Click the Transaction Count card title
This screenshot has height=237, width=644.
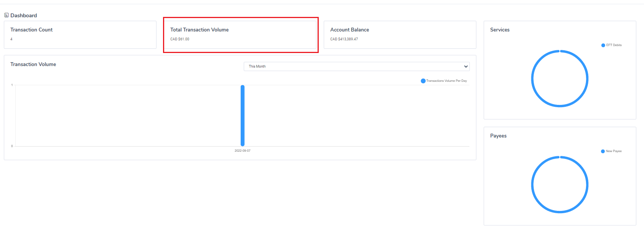coord(32,30)
